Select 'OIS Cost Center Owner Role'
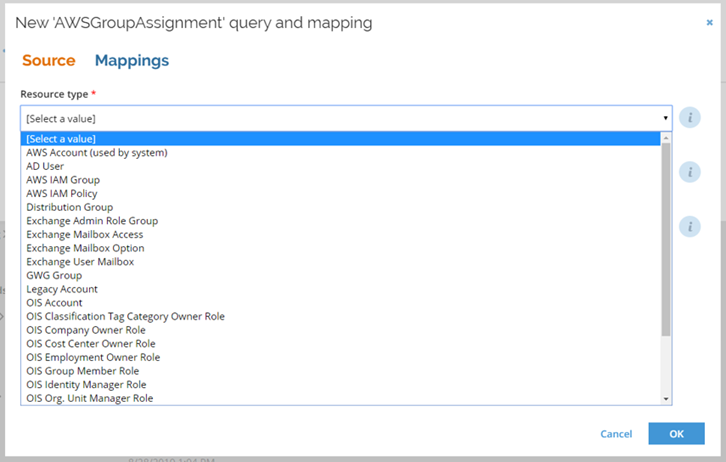Screen dimensions: 726x462 [x=341, y=343]
